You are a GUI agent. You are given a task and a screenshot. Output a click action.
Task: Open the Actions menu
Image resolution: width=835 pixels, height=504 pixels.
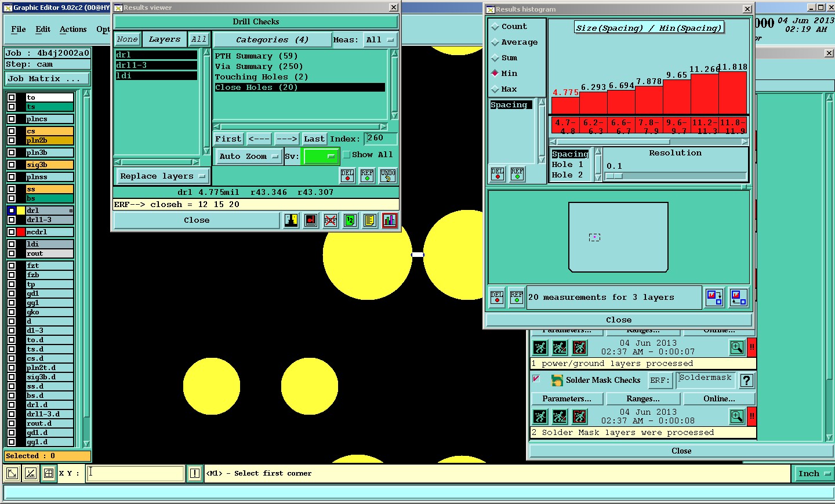73,30
